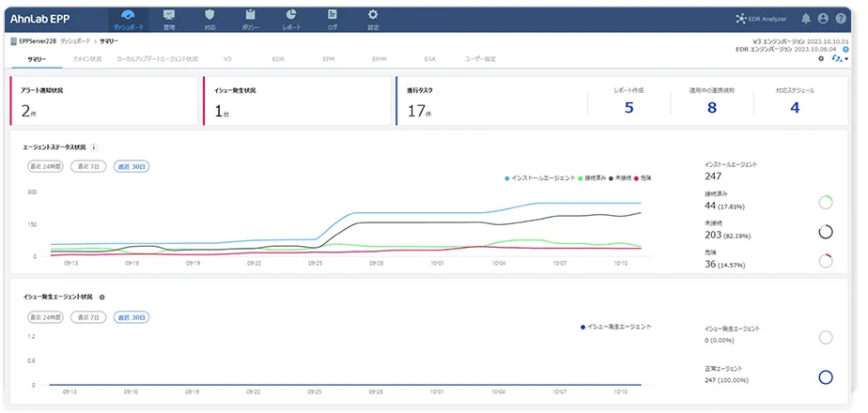Viewport: 868px width, 413px height.
Task: Open gear icon next to イシュー発生エージェント状況
Action: 101,297
